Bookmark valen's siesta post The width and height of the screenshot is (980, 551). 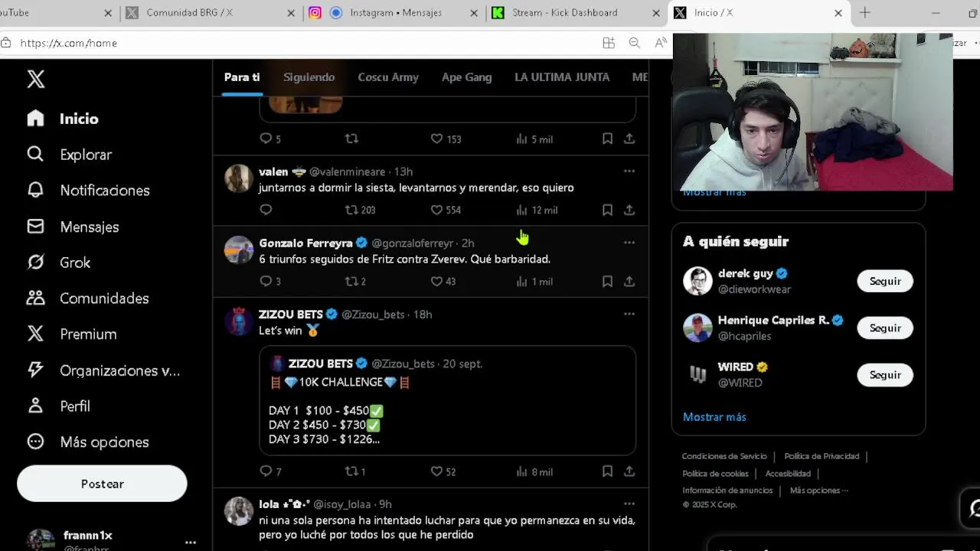(607, 210)
